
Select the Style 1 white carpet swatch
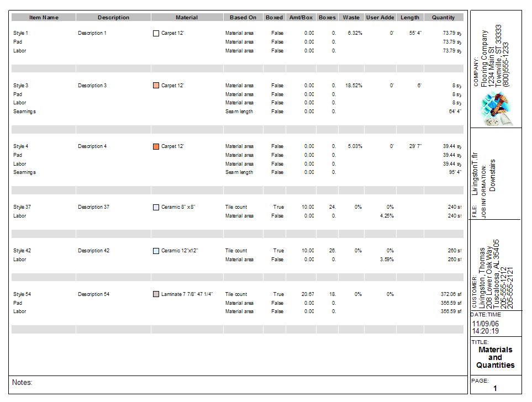(x=156, y=33)
